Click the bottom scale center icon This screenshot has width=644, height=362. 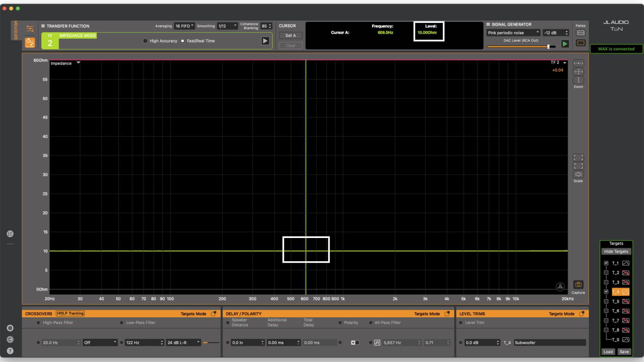coord(578,174)
